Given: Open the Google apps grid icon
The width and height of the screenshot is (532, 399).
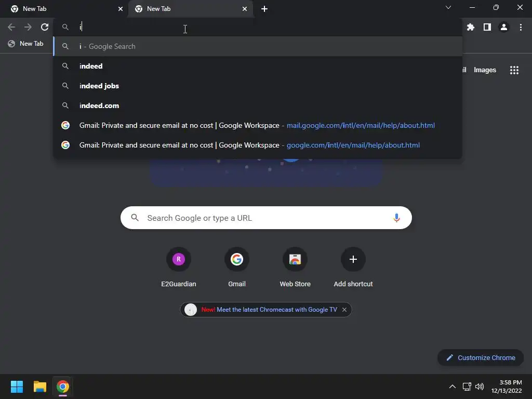Looking at the screenshot, I should coord(514,70).
